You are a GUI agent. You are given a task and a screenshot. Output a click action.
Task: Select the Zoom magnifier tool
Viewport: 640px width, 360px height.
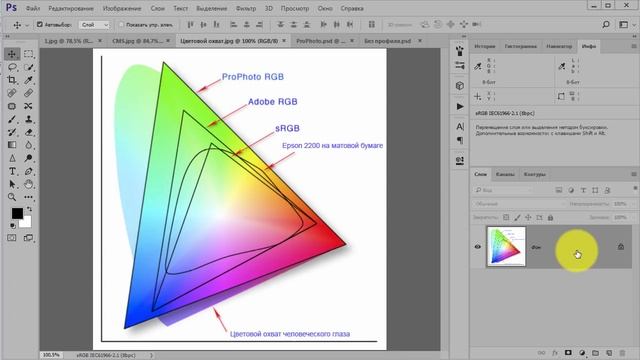click(x=12, y=197)
